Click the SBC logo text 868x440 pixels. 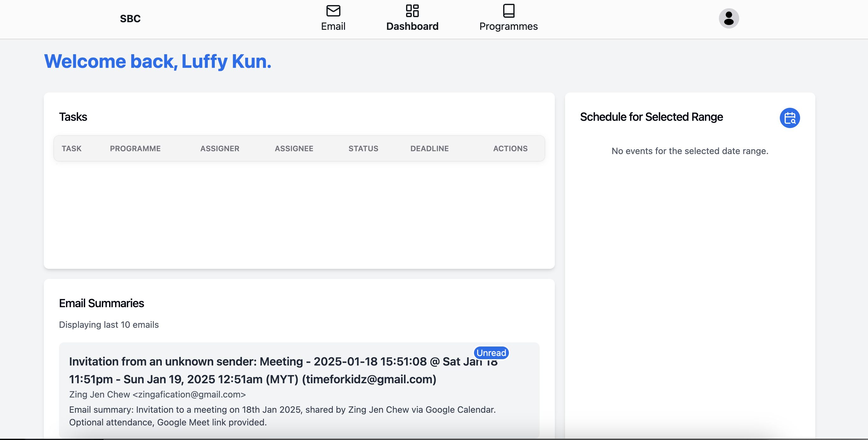pos(130,18)
